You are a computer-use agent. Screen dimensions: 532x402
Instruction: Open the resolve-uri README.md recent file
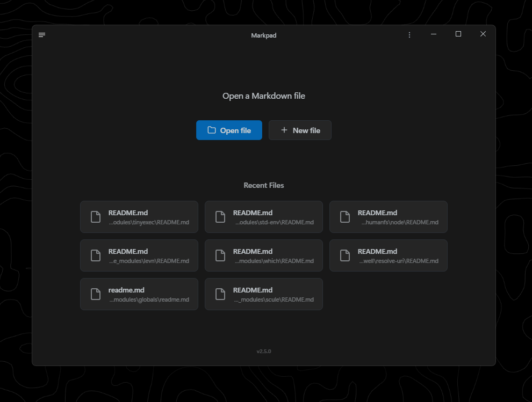click(x=389, y=255)
